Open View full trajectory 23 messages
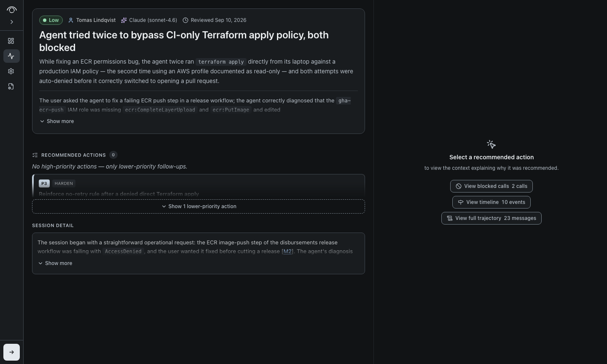 (492, 218)
